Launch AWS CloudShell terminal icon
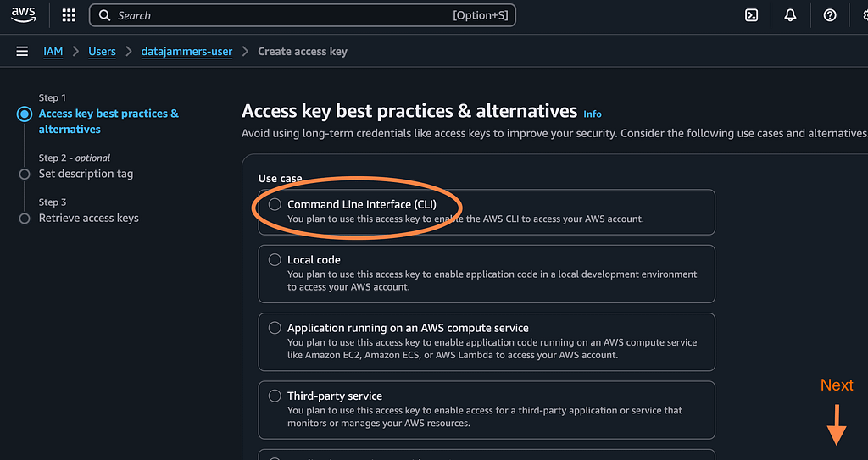 pos(751,15)
